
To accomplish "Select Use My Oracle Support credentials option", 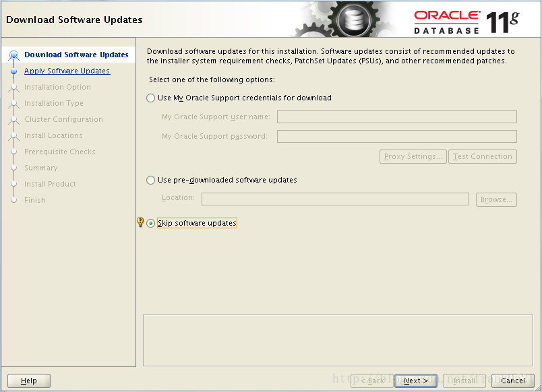I will pyautogui.click(x=150, y=98).
